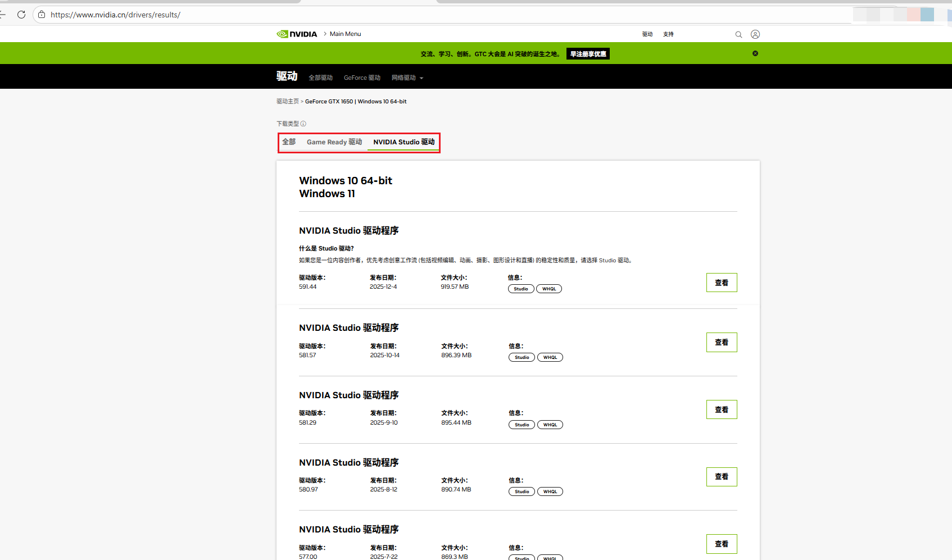Click the WHQL tag for version 591.44
The width and height of the screenshot is (952, 560).
[x=549, y=289]
